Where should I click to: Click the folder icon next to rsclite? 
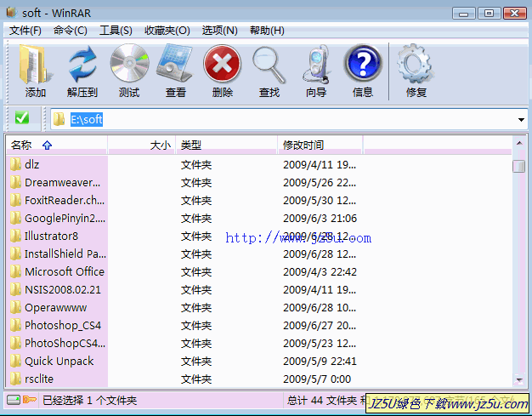(15, 379)
